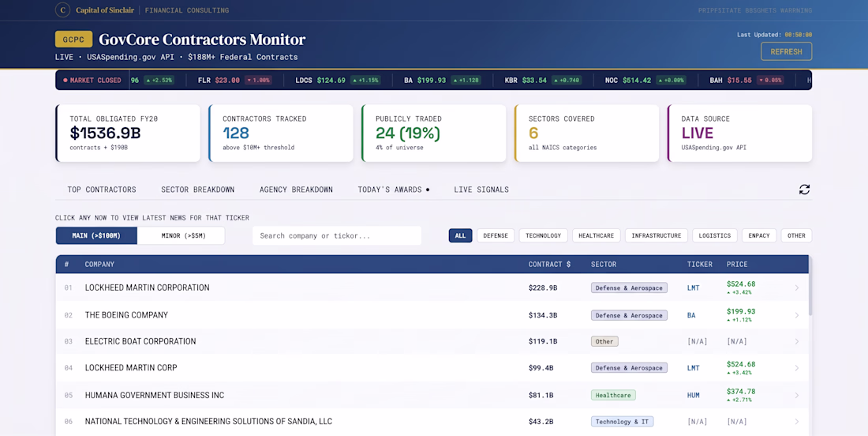The height and width of the screenshot is (436, 868).
Task: Click the HUM ticker link
Action: click(693, 396)
